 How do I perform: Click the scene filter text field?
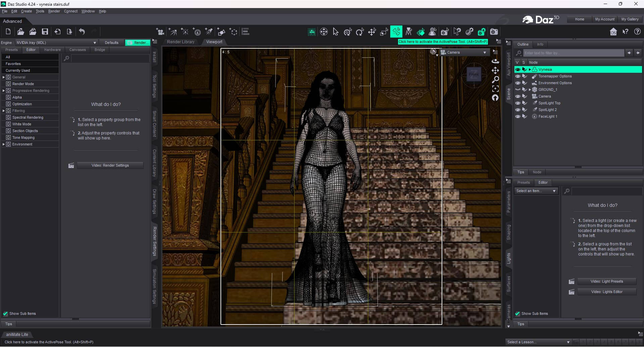pyautogui.click(x=574, y=53)
